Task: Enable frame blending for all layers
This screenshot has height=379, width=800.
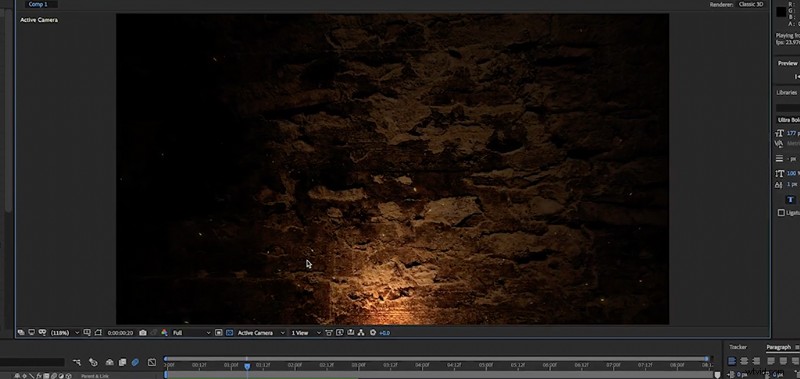Action: 122,362
